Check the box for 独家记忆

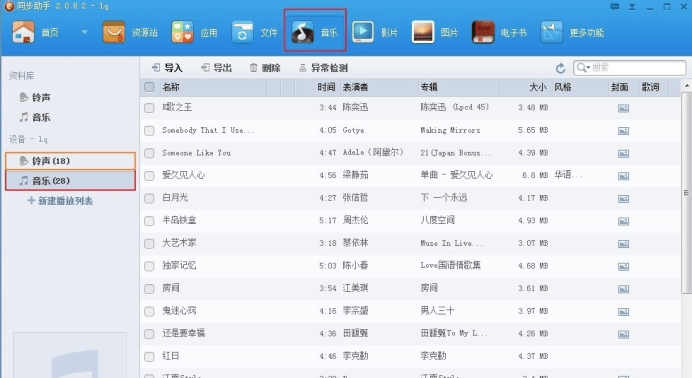pyautogui.click(x=149, y=266)
